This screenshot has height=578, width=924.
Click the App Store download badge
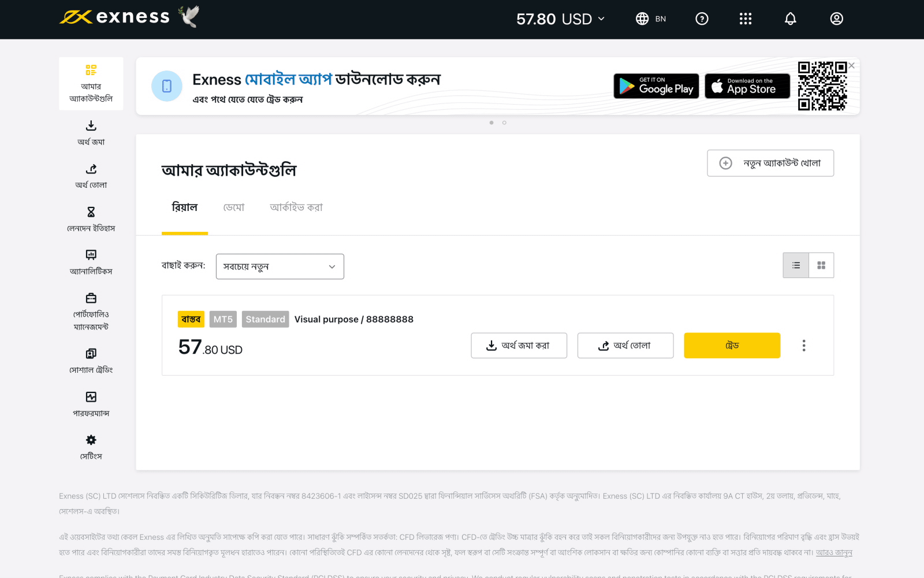point(747,86)
